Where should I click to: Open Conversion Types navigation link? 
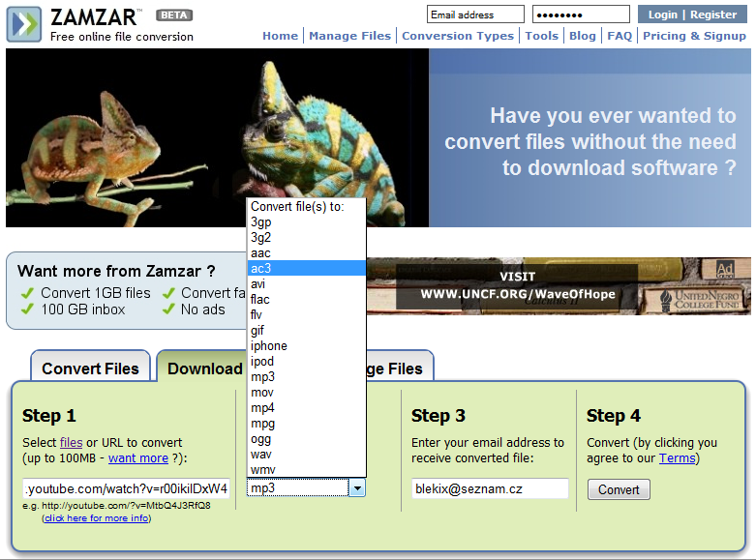(x=458, y=36)
